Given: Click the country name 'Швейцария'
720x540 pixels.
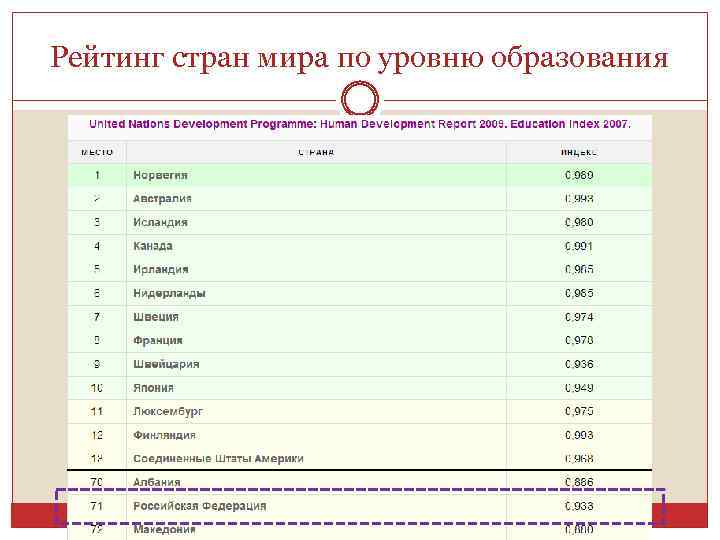Looking at the screenshot, I should [x=166, y=364].
